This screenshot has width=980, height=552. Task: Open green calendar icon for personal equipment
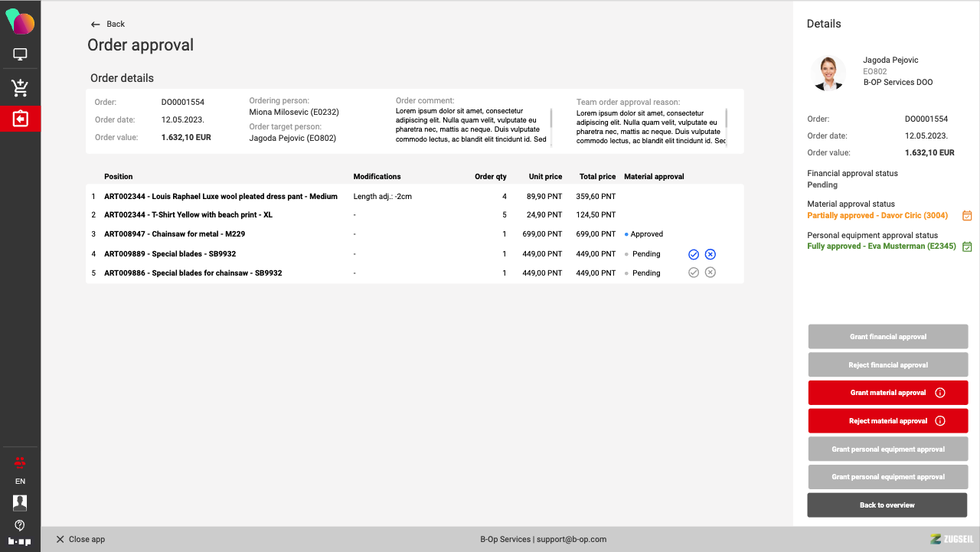coord(967,247)
